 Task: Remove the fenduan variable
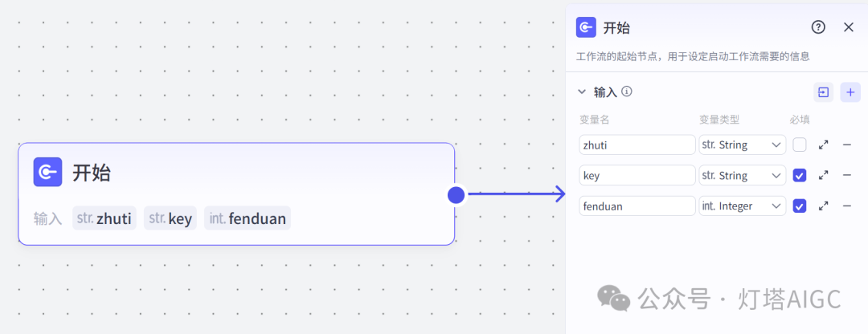846,206
